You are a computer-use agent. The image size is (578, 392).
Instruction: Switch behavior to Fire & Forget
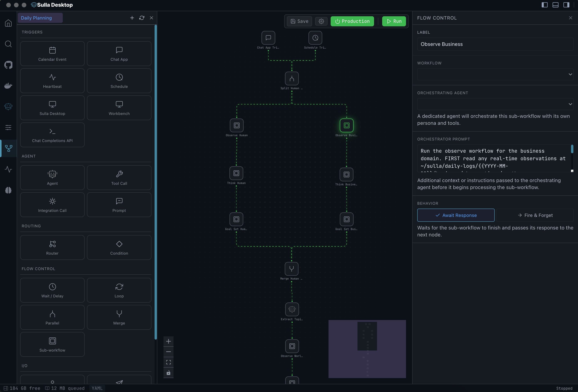535,215
